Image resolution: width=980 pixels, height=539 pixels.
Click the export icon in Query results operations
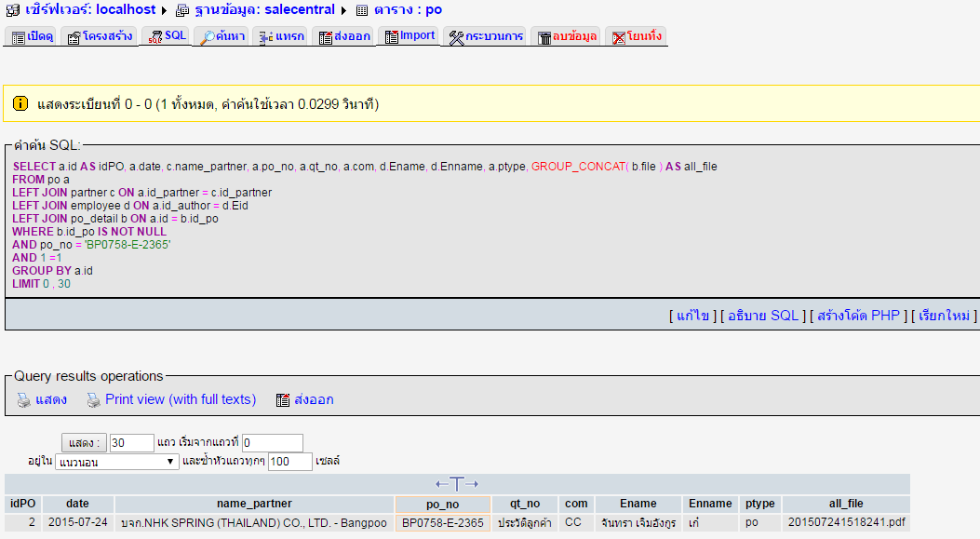[283, 400]
